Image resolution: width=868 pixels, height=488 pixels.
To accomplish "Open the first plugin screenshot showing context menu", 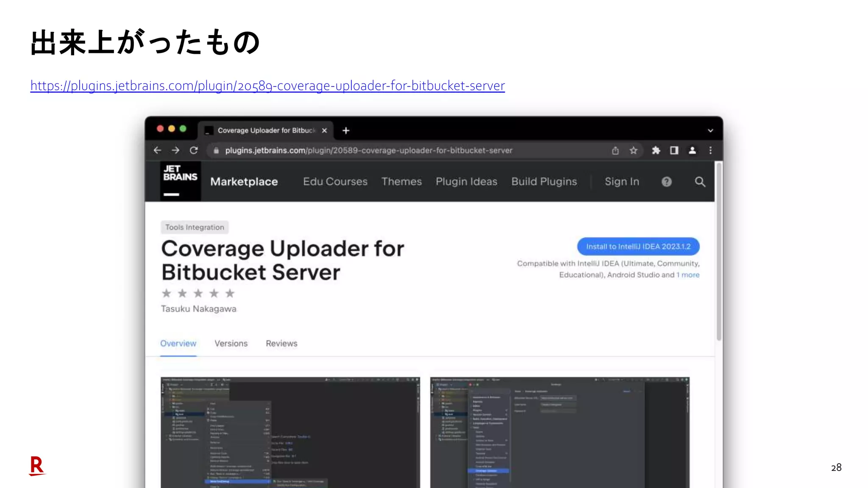I will point(290,433).
